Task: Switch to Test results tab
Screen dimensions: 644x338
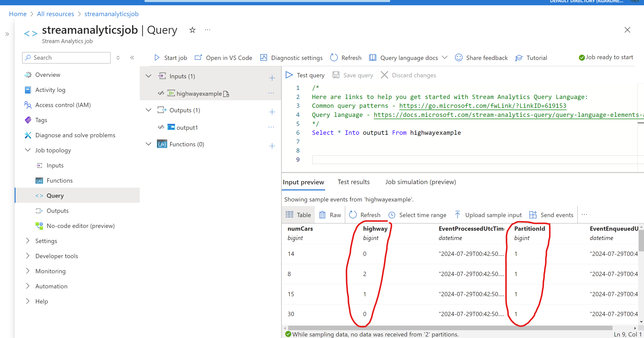Action: pyautogui.click(x=354, y=182)
